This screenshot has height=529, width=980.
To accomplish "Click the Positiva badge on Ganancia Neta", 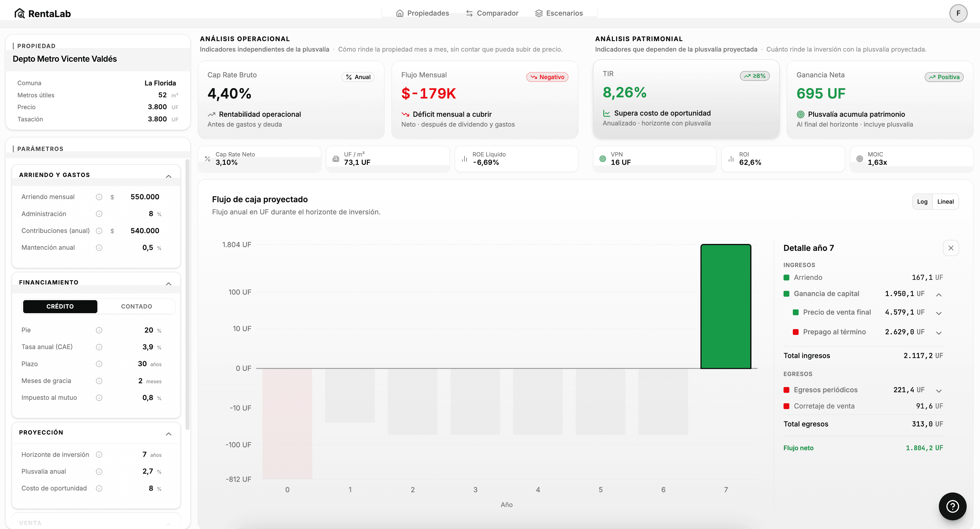I will click(x=944, y=77).
